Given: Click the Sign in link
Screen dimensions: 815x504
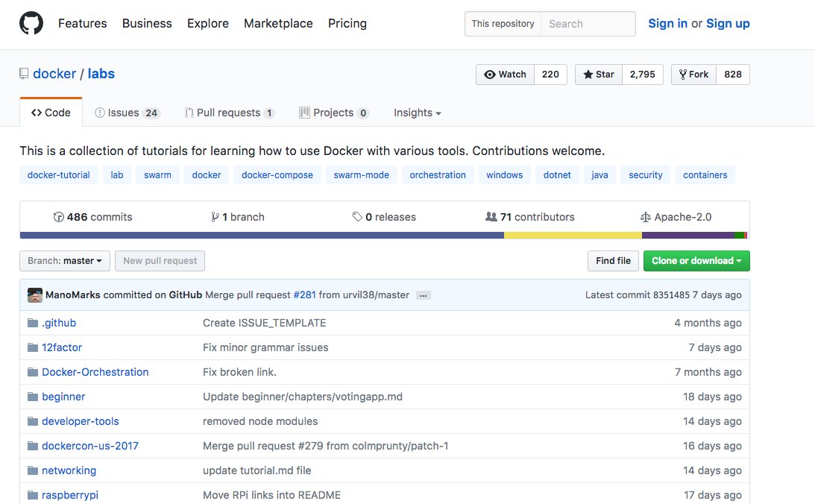Looking at the screenshot, I should tap(668, 23).
